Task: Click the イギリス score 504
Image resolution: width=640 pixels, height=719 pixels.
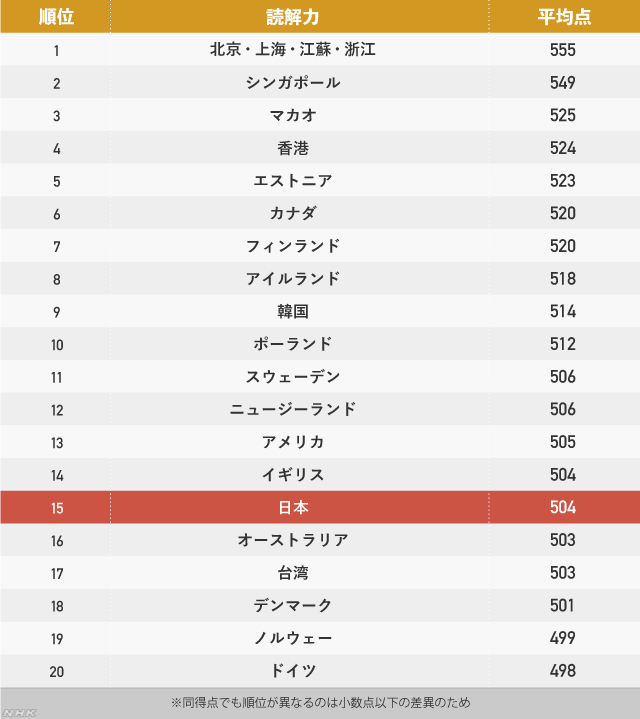Action: [x=563, y=475]
